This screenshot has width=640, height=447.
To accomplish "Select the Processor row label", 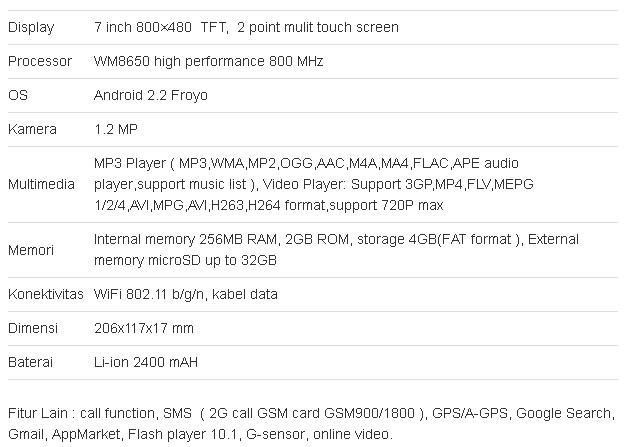I will coord(40,61).
